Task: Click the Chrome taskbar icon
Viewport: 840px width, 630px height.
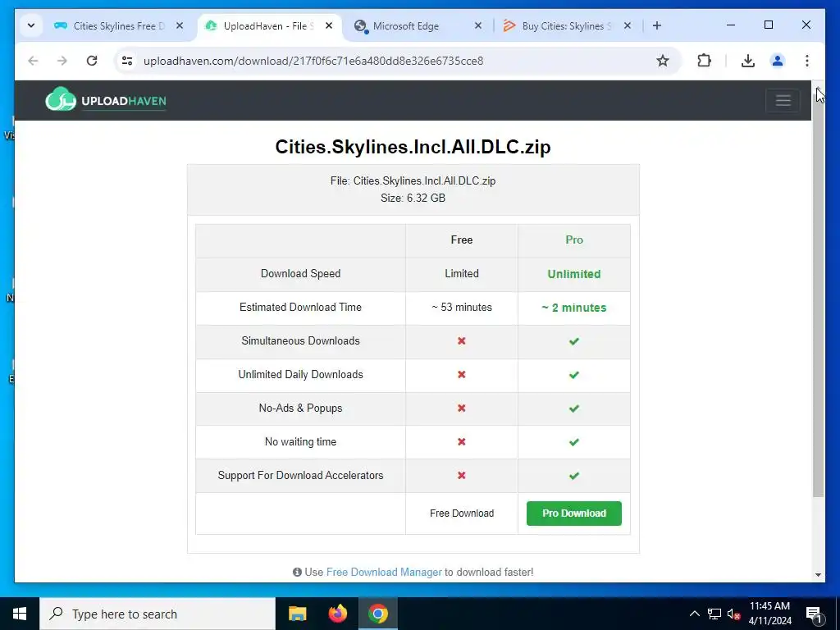Action: click(377, 614)
